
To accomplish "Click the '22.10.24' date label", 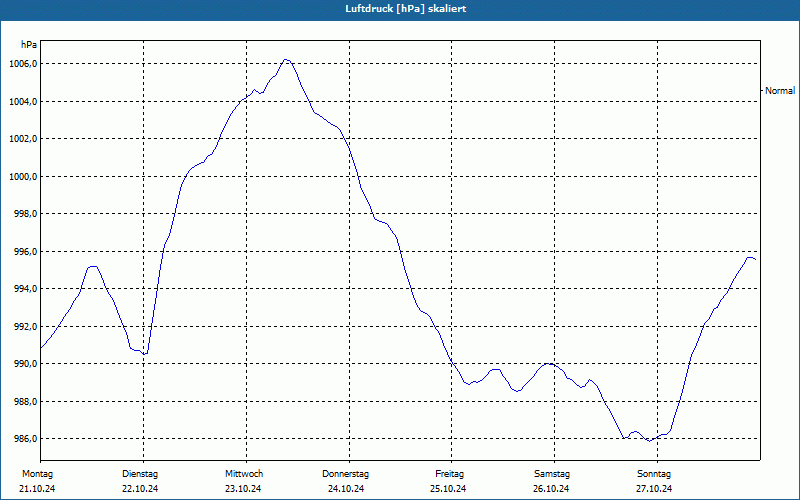I will click(x=140, y=489).
